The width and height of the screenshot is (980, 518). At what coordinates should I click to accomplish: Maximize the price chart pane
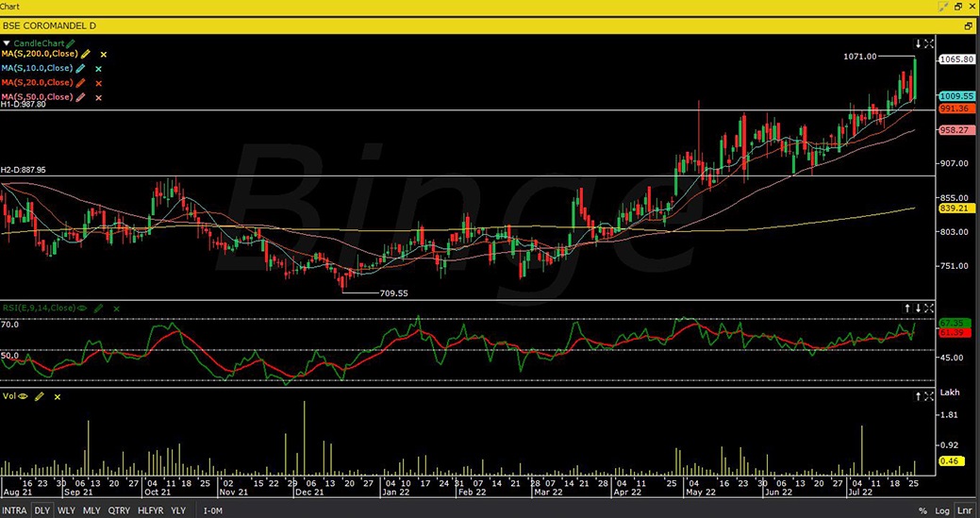point(929,43)
